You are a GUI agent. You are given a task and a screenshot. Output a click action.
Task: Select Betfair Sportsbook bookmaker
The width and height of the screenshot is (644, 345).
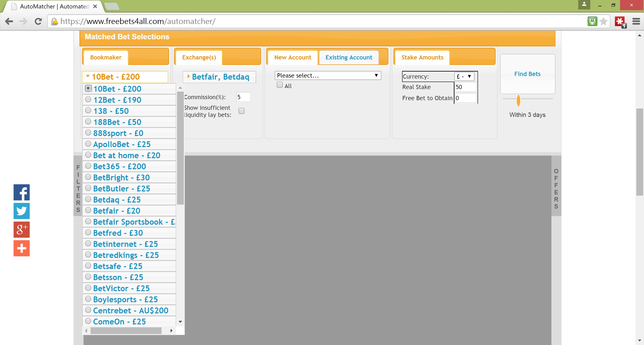129,222
